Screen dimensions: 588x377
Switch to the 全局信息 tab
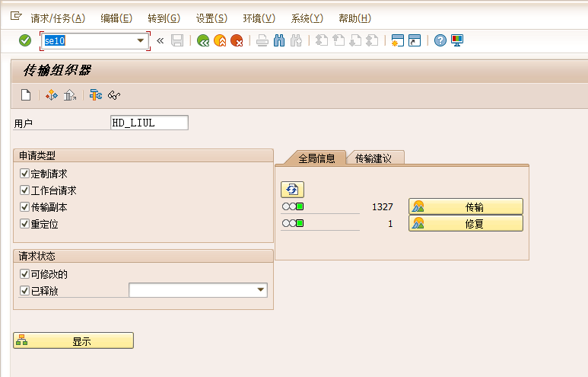316,158
